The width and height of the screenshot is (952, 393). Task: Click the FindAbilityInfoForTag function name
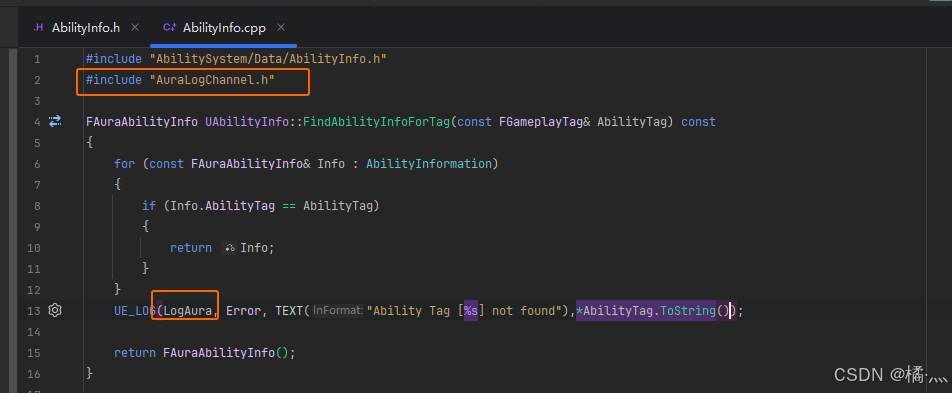point(376,122)
